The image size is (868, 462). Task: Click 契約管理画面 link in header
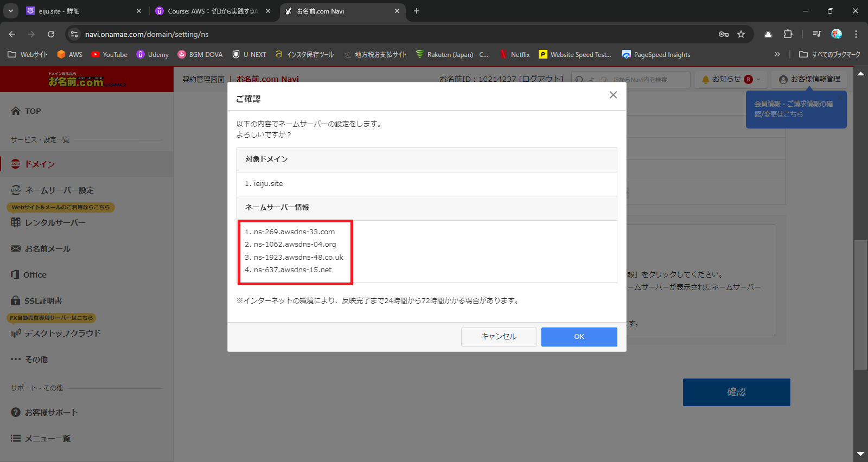(x=203, y=80)
